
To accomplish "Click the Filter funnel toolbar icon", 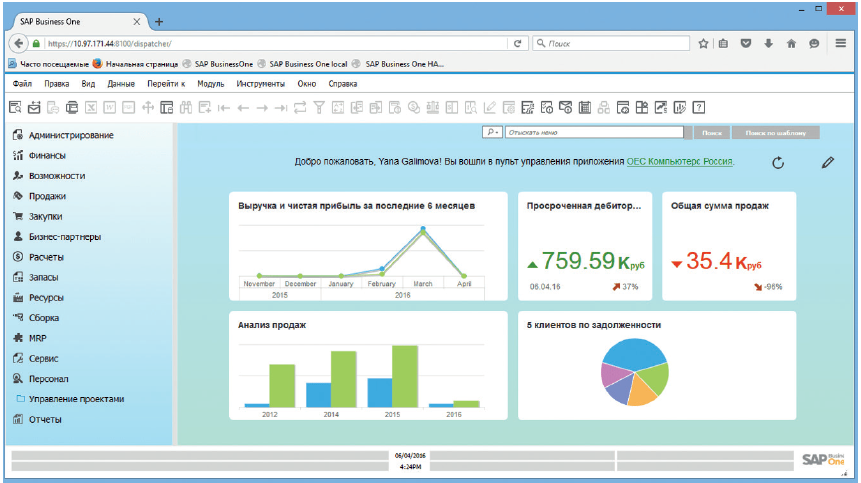I will [319, 108].
